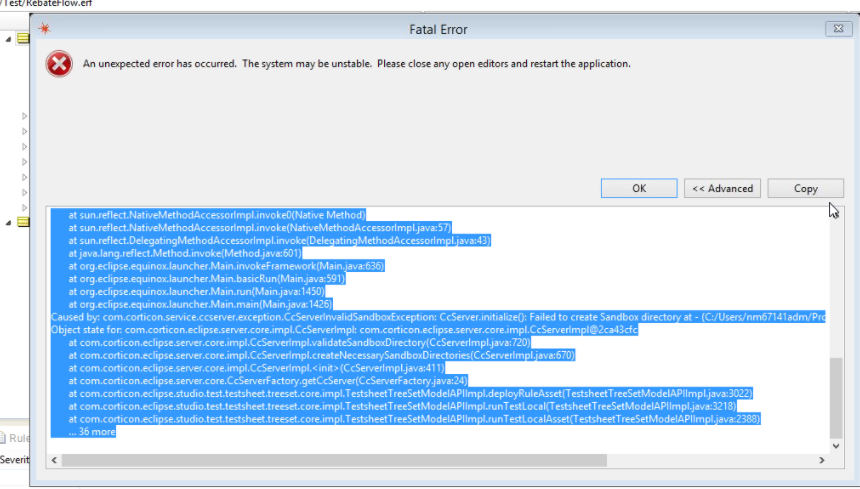
Task: Click the horizontal scrollbar thumb
Action: click(334, 460)
